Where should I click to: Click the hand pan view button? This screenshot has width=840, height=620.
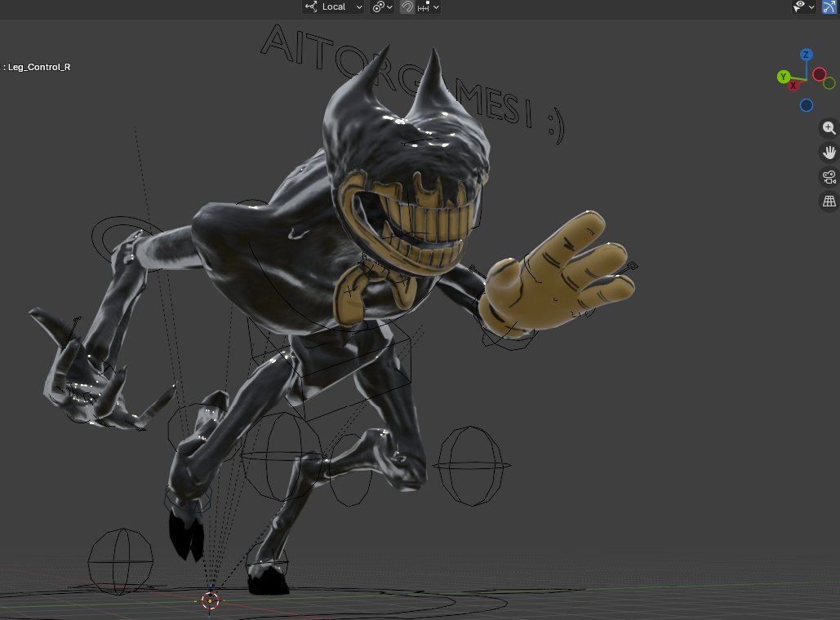tap(829, 153)
